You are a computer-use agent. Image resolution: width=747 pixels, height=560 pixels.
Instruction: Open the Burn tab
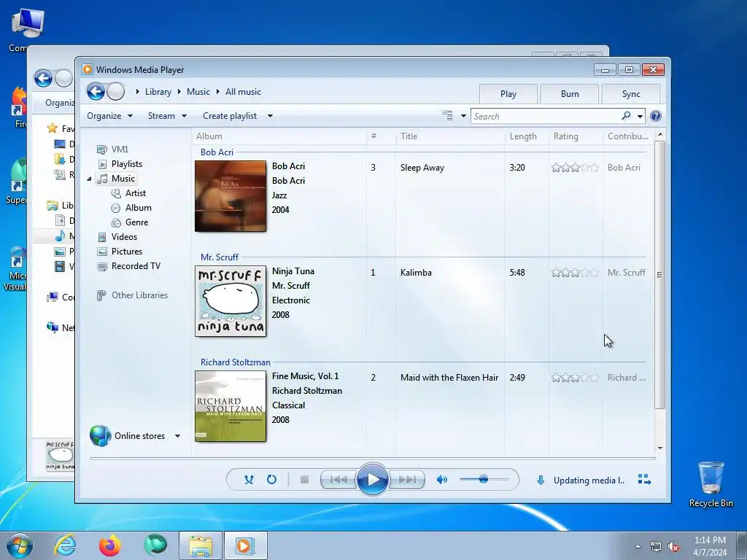point(570,94)
